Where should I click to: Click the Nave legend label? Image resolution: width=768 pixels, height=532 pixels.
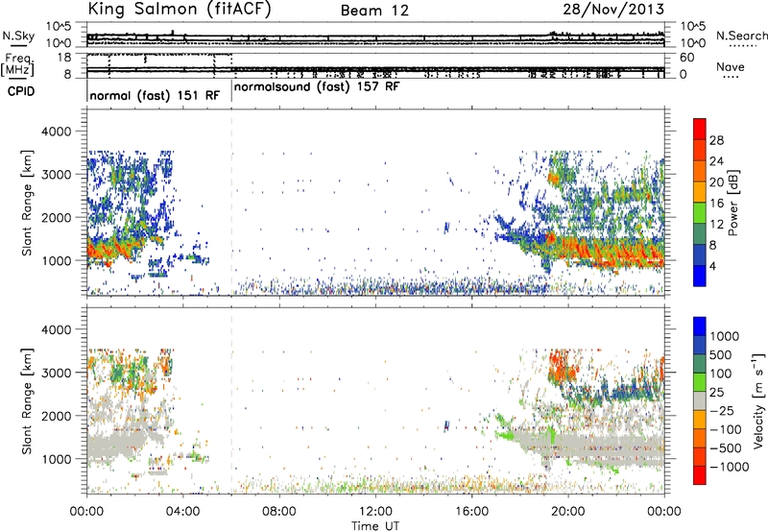[731, 66]
